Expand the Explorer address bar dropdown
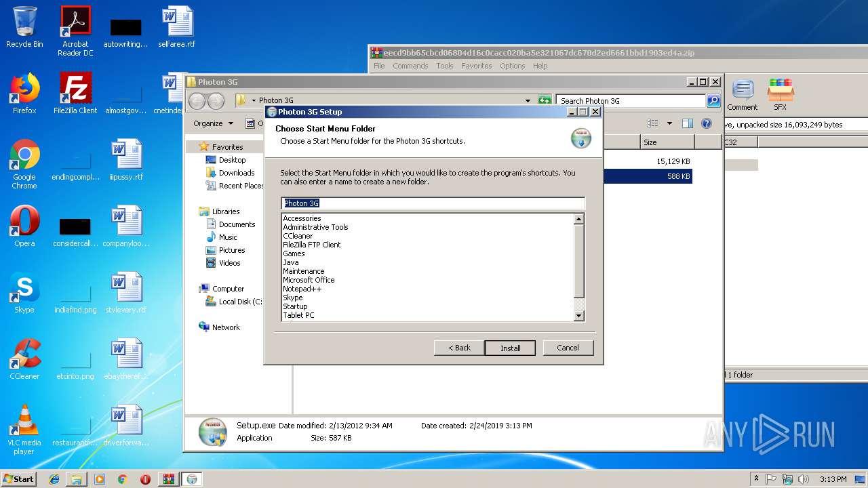This screenshot has width=868, height=488. click(x=528, y=101)
